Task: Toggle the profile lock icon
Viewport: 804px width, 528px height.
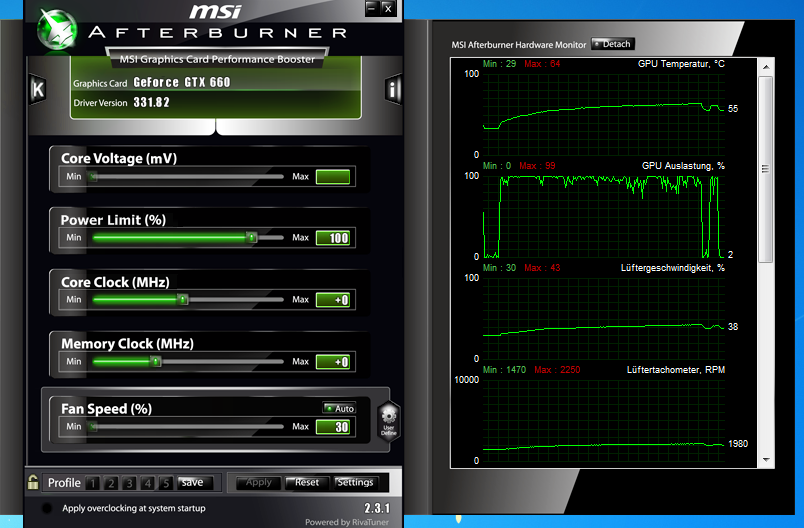Action: (x=33, y=482)
